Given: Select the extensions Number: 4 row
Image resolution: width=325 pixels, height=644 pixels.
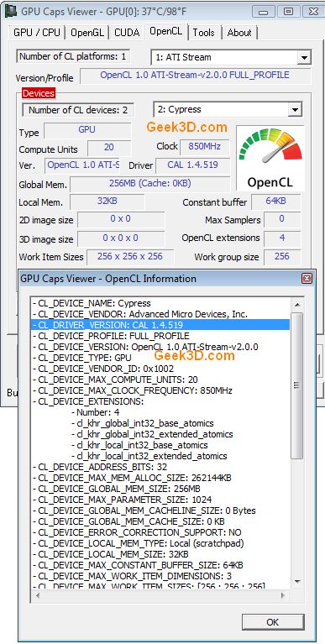Looking at the screenshot, I should pyautogui.click(x=160, y=412).
